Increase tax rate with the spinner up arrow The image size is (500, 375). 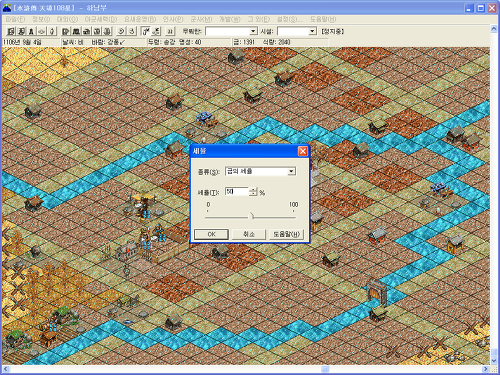pos(253,189)
